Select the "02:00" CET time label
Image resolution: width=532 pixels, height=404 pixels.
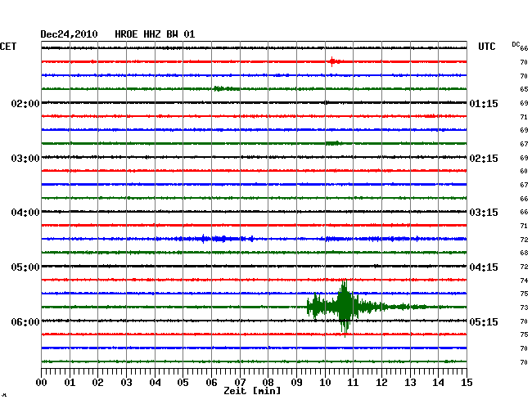coord(25,103)
